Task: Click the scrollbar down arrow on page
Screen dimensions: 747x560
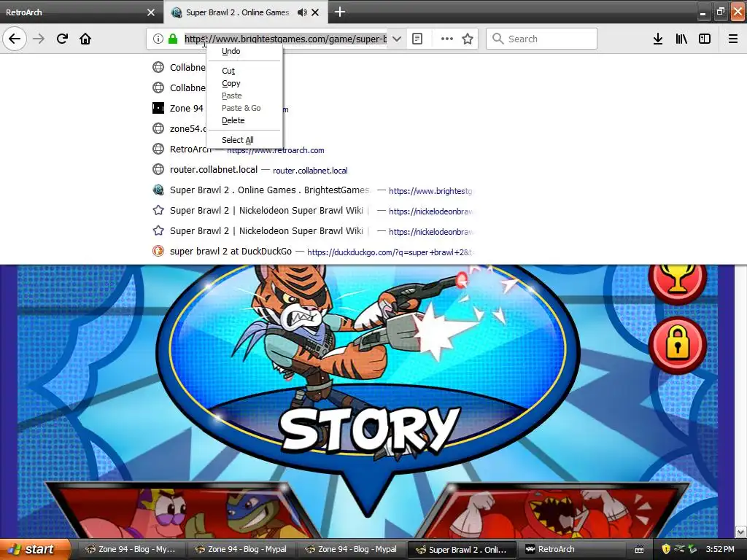Action: (741, 532)
